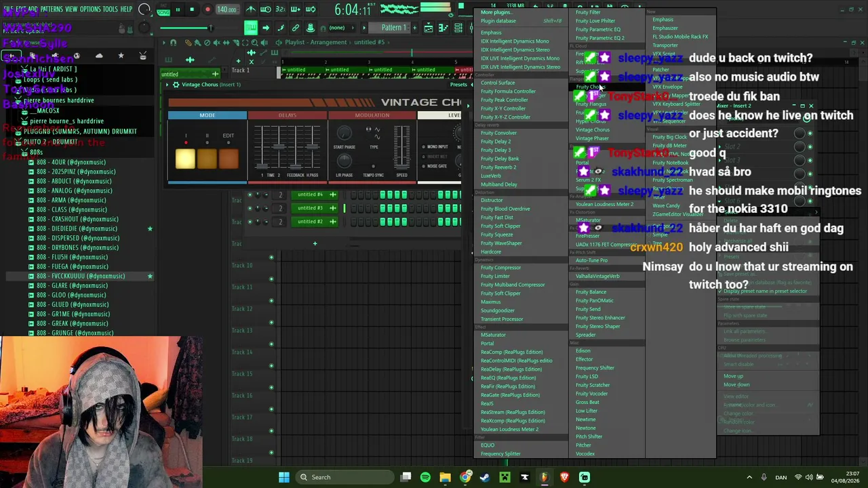Click Move down in mixer menu
Screen dimensions: 868x488
coord(736,385)
